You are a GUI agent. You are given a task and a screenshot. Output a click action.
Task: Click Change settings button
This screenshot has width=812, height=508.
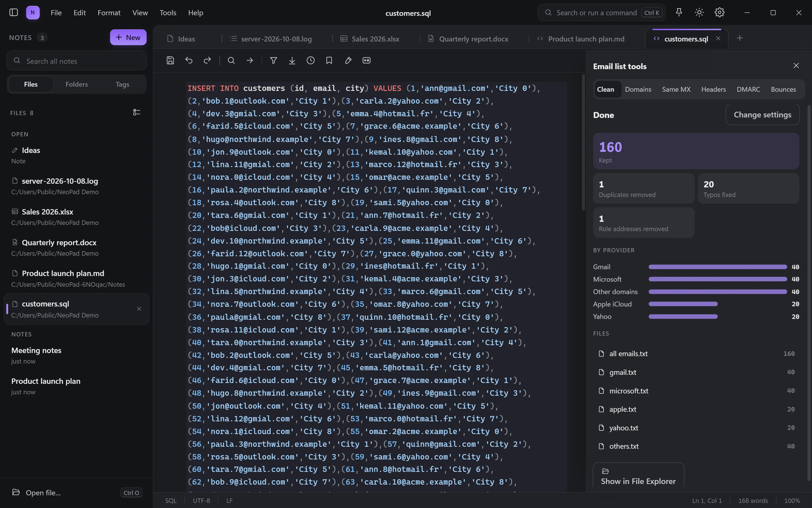click(762, 115)
